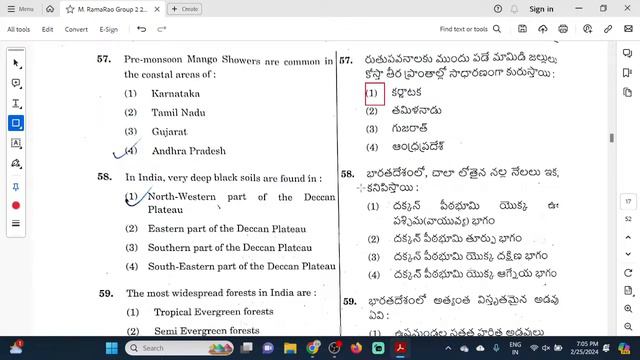640x360 pixels.
Task: Open the page display options icon
Action: point(628,291)
